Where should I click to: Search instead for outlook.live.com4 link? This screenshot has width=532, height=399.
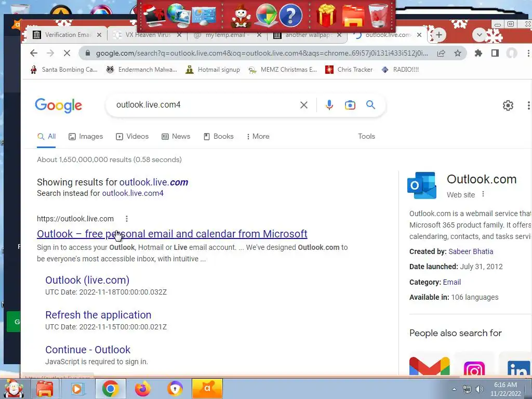132,193
